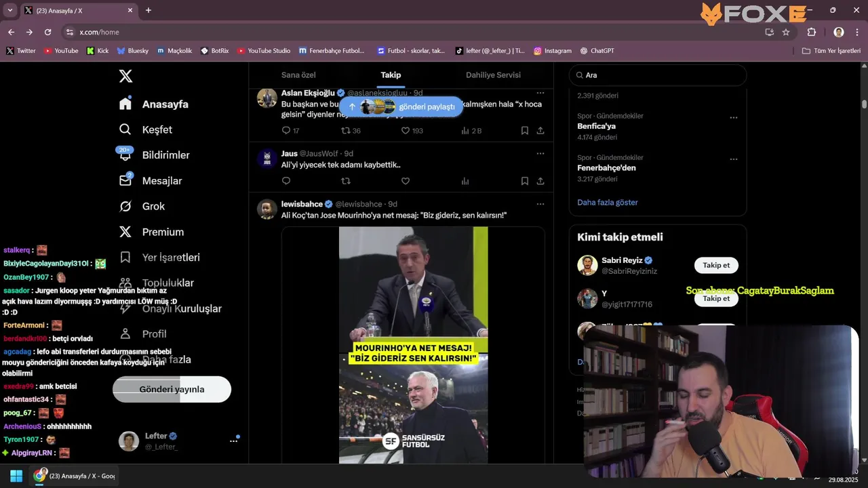The image size is (868, 488).
Task: Repost Jaus post
Action: click(x=346, y=181)
